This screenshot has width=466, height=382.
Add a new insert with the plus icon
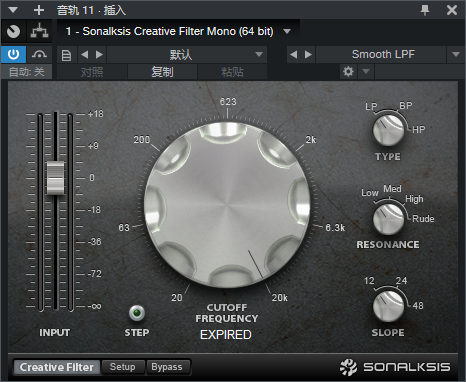[x=39, y=10]
